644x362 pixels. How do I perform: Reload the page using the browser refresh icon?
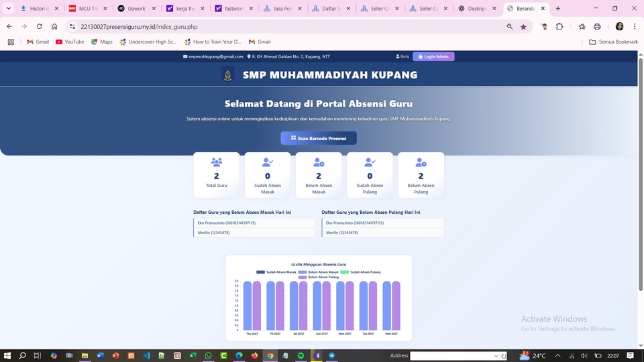pyautogui.click(x=40, y=27)
